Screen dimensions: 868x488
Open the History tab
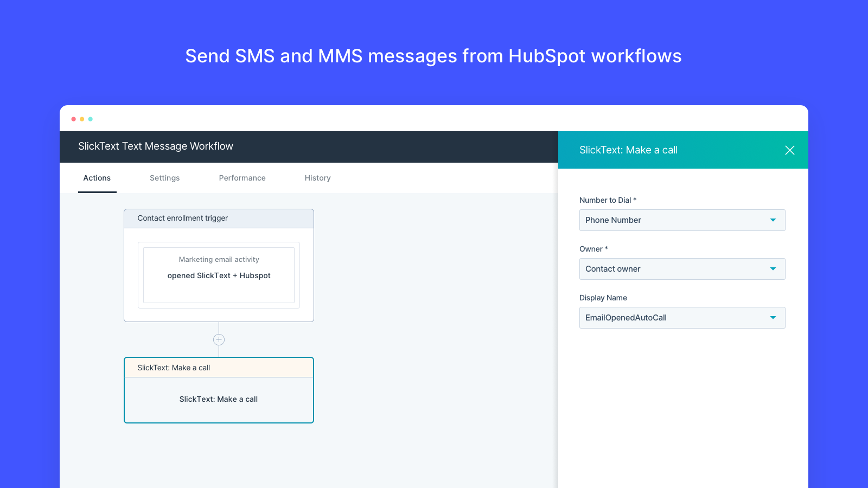click(317, 178)
